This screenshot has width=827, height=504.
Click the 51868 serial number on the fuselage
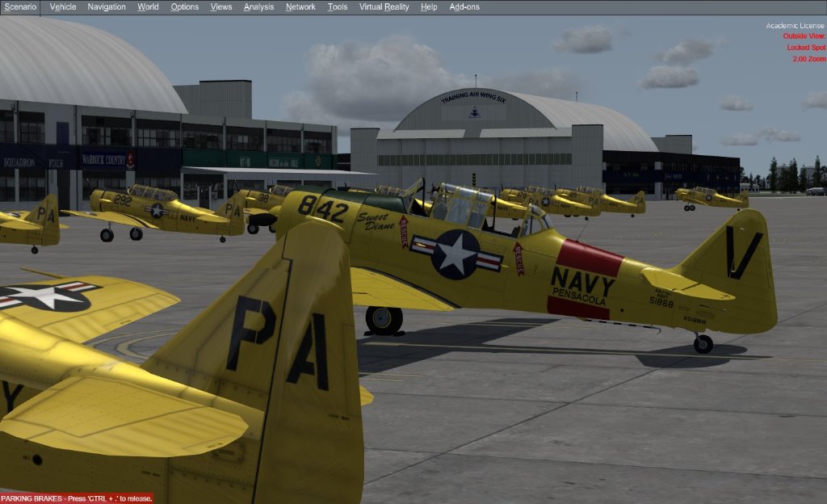(661, 301)
